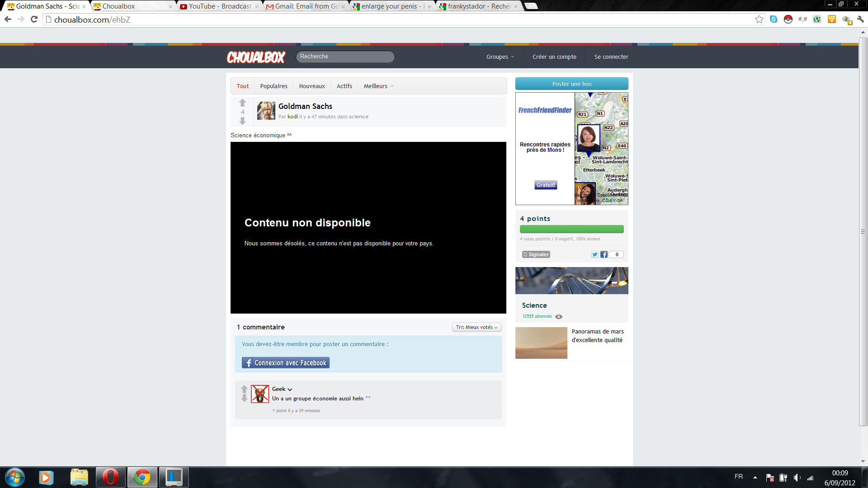
Task: Bookmark page with star icon
Action: point(759,19)
